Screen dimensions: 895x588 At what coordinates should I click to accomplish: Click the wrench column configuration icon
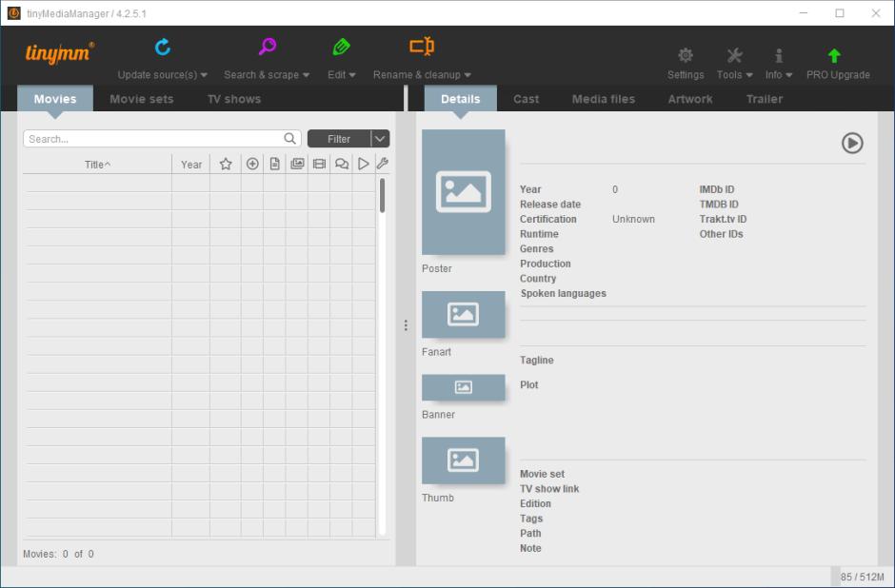click(x=383, y=165)
